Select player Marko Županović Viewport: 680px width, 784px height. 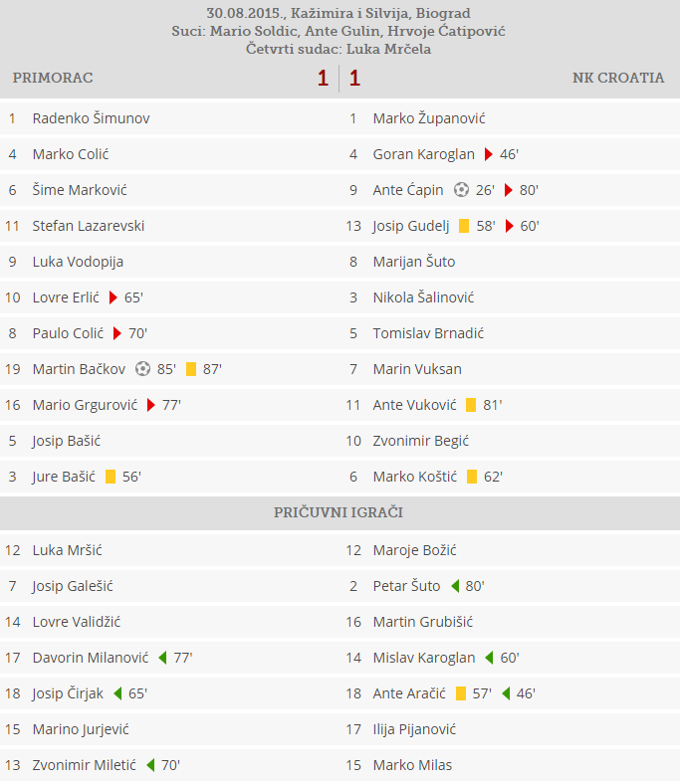[x=429, y=118]
